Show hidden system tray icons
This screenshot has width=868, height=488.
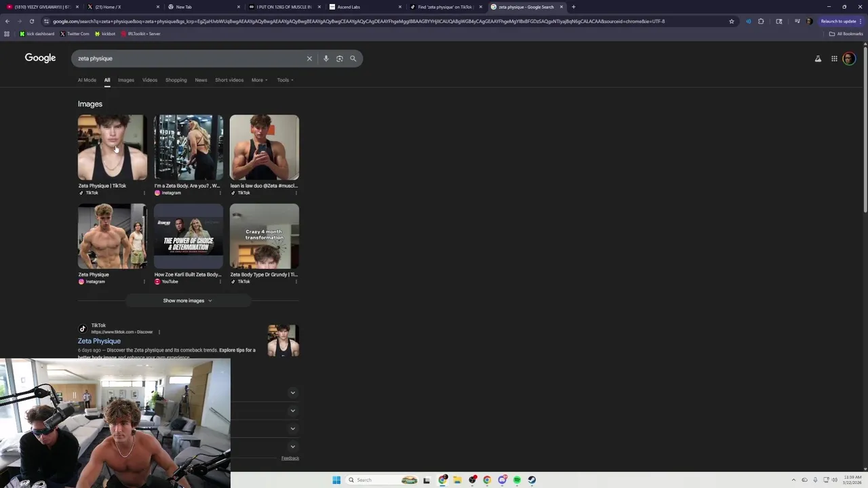click(793, 480)
